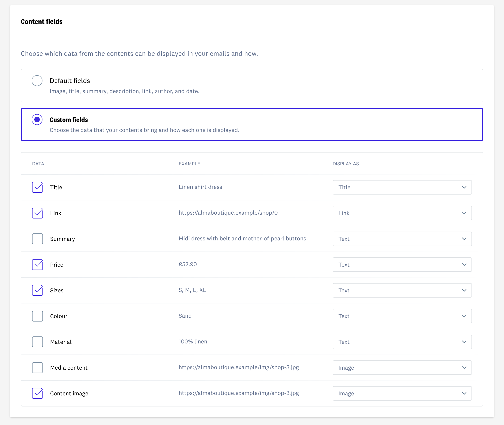Click the 'DATA' column header
The image size is (504, 425).
point(38,164)
